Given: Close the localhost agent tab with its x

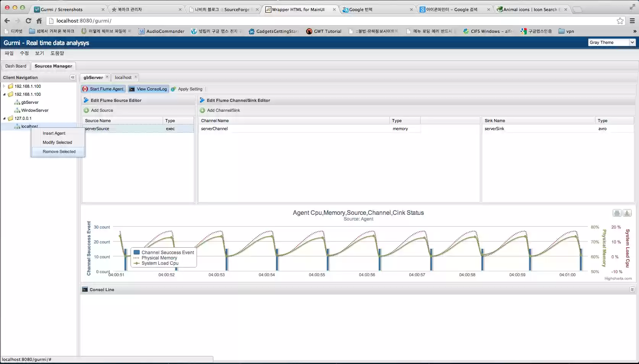Looking at the screenshot, I should (136, 77).
